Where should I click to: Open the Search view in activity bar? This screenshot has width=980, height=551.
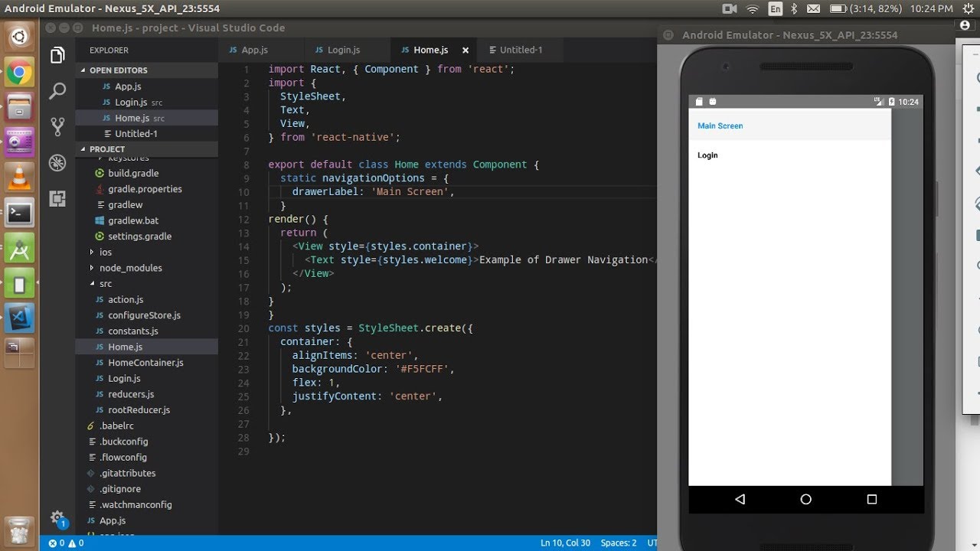coord(57,91)
